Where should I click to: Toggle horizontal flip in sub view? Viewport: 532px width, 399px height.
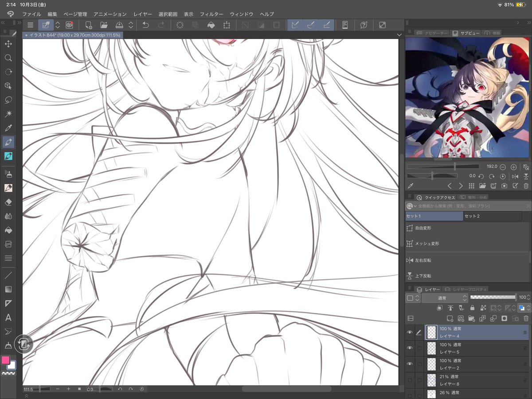[515, 176]
